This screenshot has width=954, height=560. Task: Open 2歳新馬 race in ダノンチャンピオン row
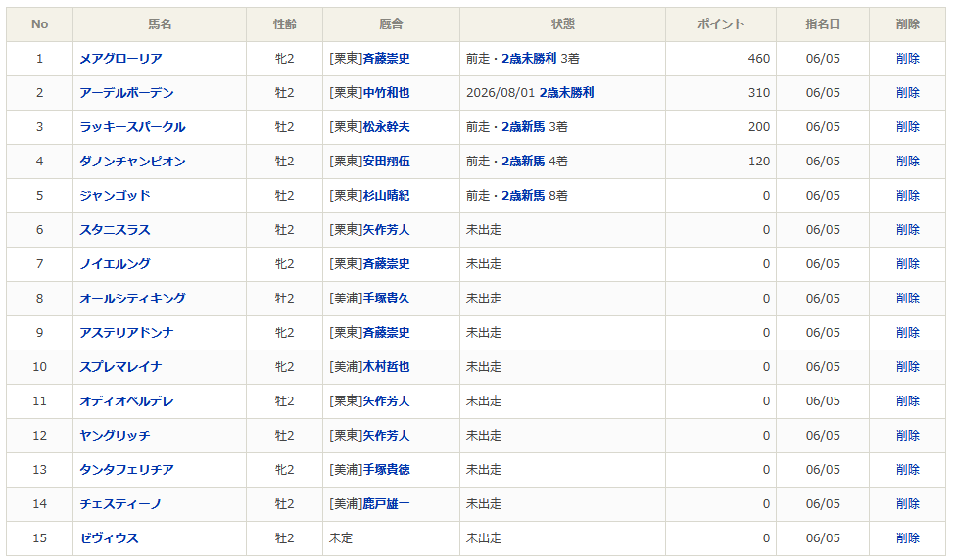point(523,162)
